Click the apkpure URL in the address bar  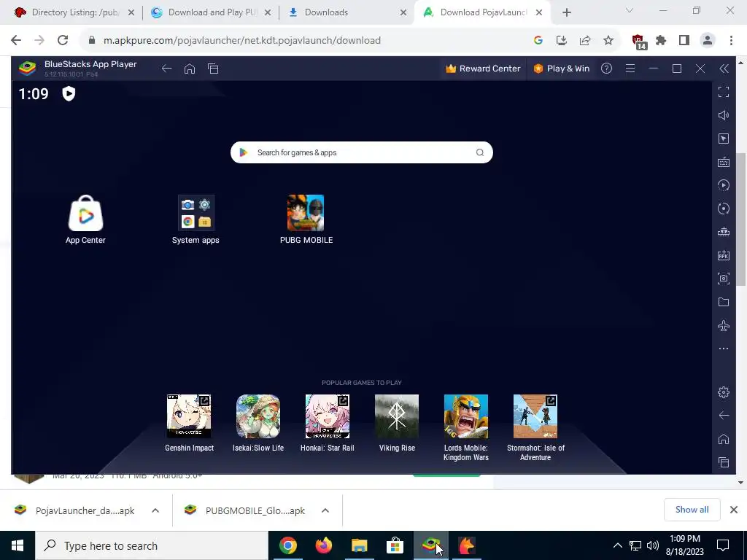point(242,41)
